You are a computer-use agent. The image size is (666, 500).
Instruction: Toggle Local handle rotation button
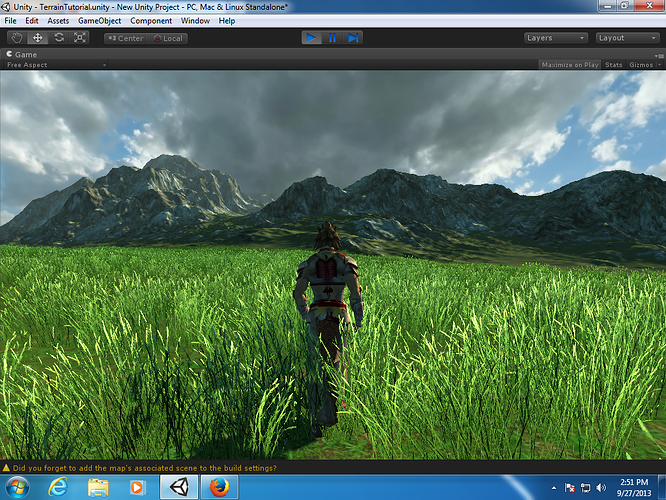click(x=167, y=38)
